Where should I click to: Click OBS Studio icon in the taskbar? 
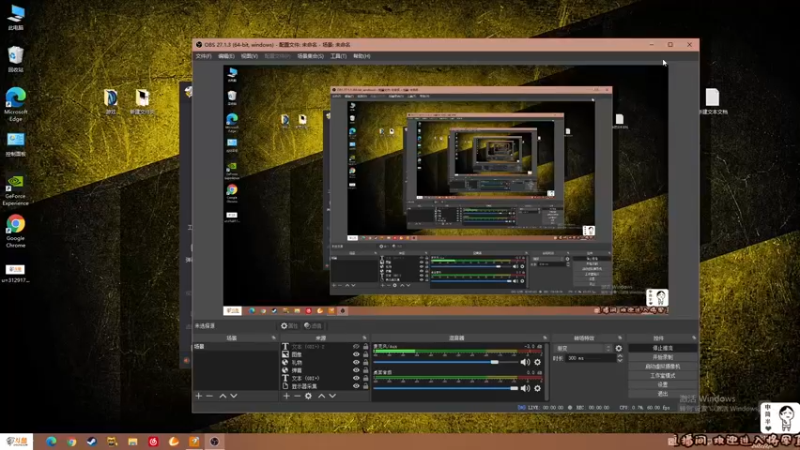coord(214,441)
